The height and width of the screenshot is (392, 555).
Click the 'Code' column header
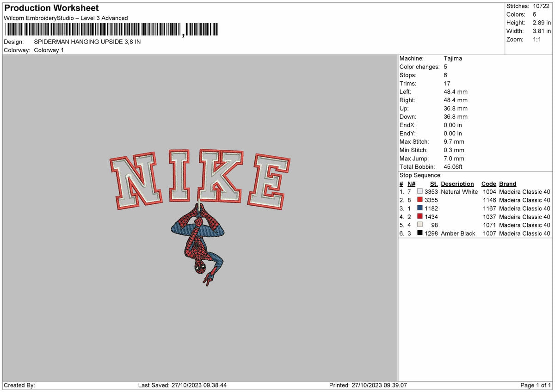[x=488, y=184]
